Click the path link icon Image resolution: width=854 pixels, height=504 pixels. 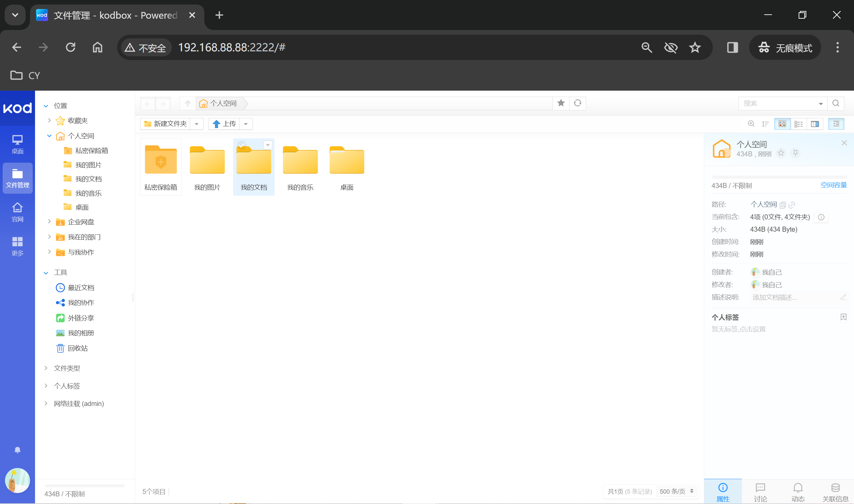click(792, 205)
